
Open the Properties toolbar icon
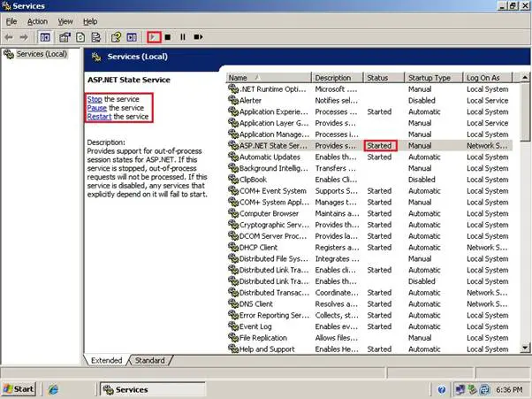(65, 37)
